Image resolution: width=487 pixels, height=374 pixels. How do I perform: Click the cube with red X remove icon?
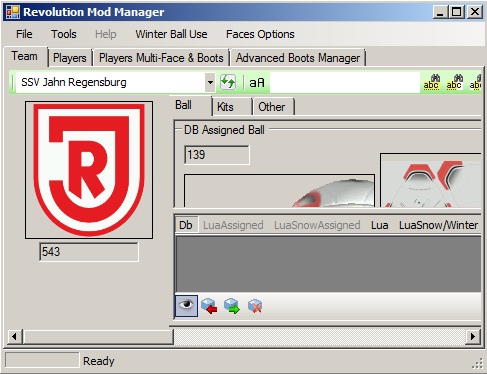255,306
